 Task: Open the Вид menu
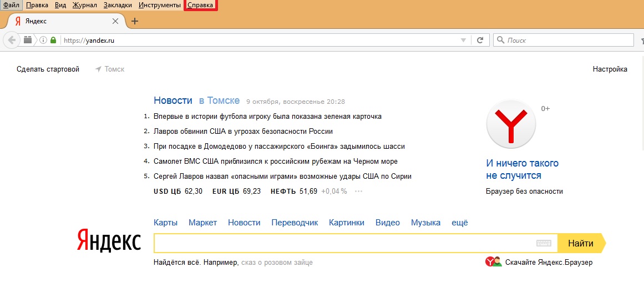[x=60, y=5]
